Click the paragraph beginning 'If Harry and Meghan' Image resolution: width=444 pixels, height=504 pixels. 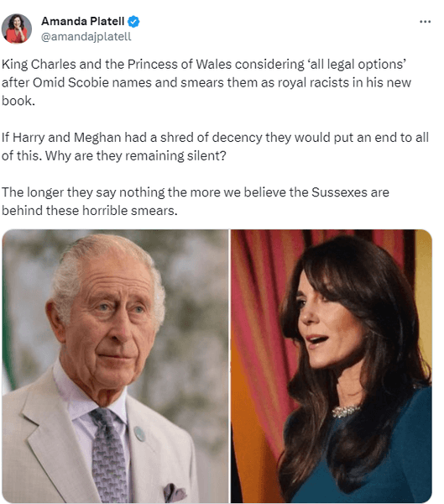[x=215, y=146]
